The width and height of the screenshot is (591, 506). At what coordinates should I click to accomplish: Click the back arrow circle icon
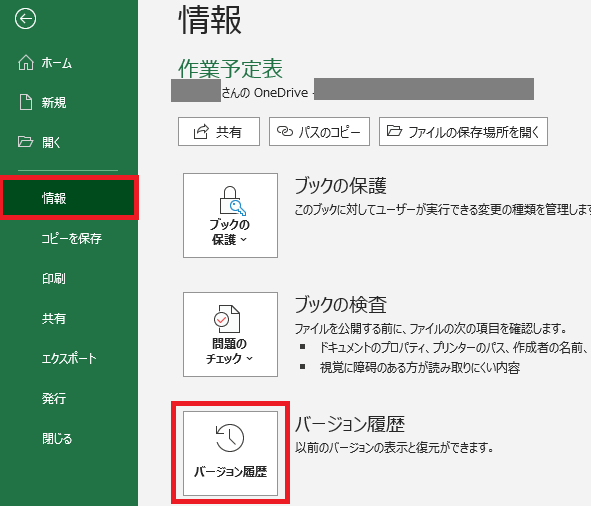click(x=25, y=19)
